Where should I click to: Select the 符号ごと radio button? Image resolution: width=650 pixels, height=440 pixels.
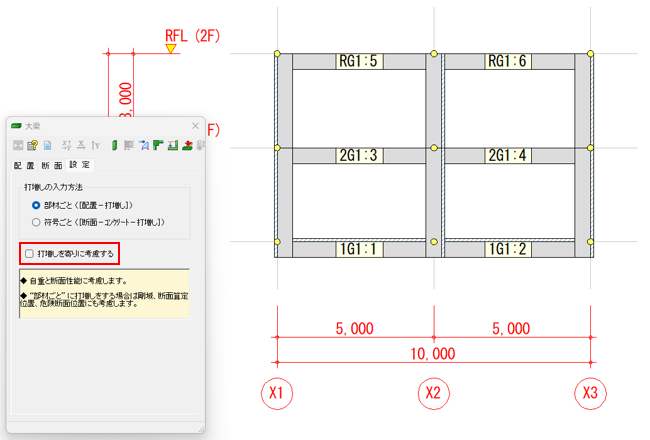coord(36,222)
